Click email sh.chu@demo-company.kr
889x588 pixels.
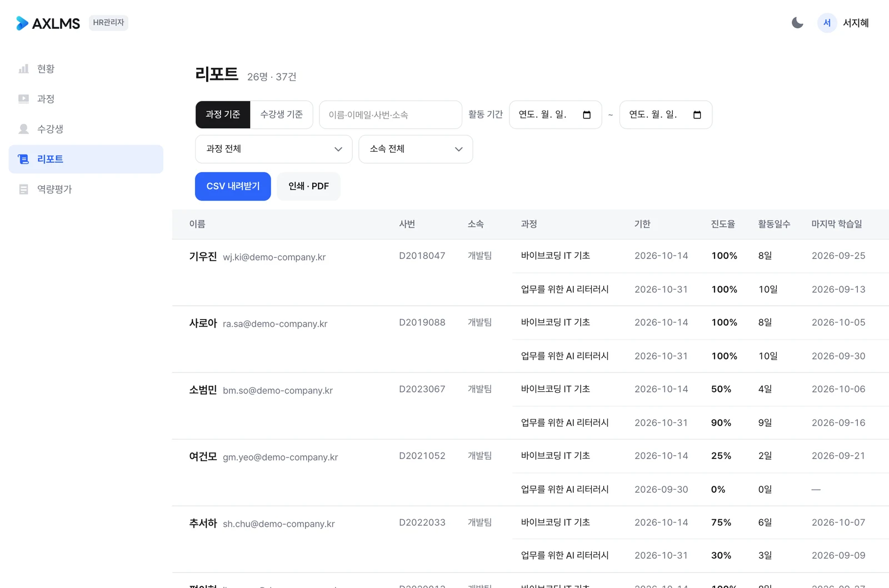click(x=279, y=524)
